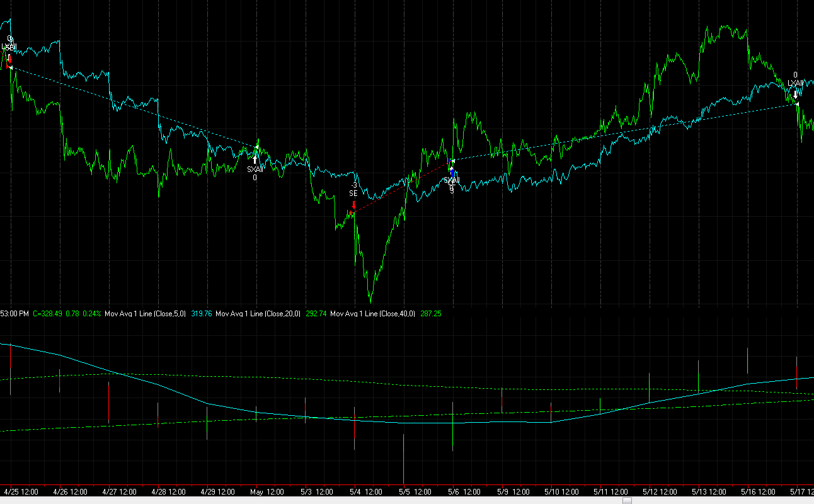Click the May 12:00 date axis label
The height and width of the screenshot is (504, 814).
click(x=267, y=491)
